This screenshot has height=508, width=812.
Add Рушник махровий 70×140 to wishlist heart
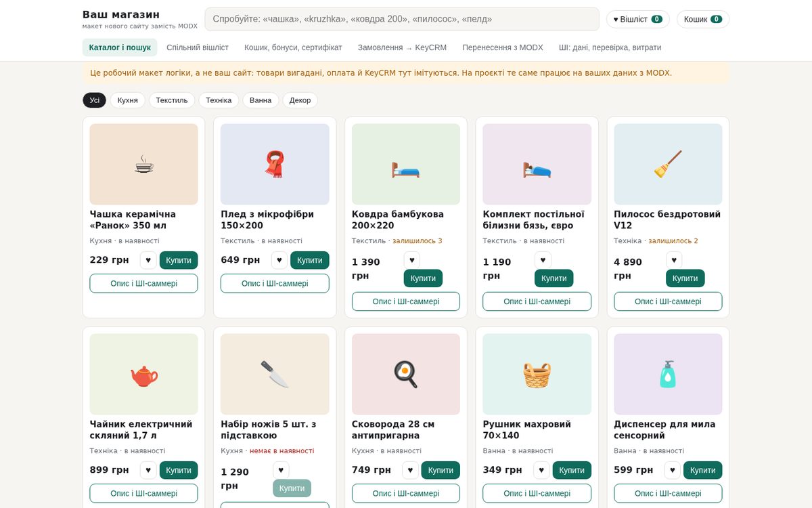point(541,470)
